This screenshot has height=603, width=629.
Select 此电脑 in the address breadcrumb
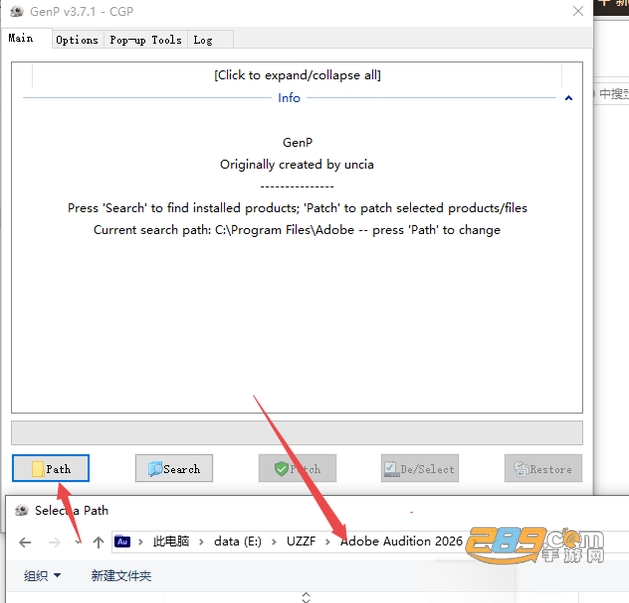point(171,542)
